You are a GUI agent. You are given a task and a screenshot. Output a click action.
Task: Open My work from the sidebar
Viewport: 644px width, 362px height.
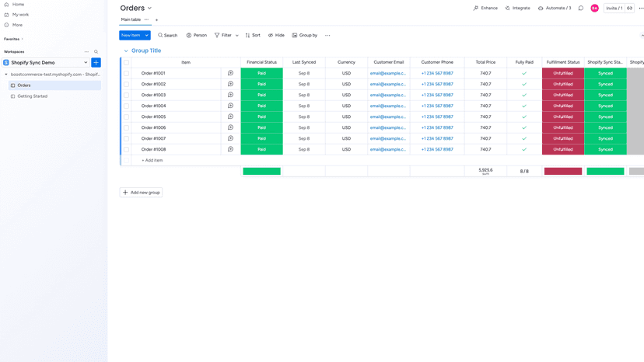(16, 15)
